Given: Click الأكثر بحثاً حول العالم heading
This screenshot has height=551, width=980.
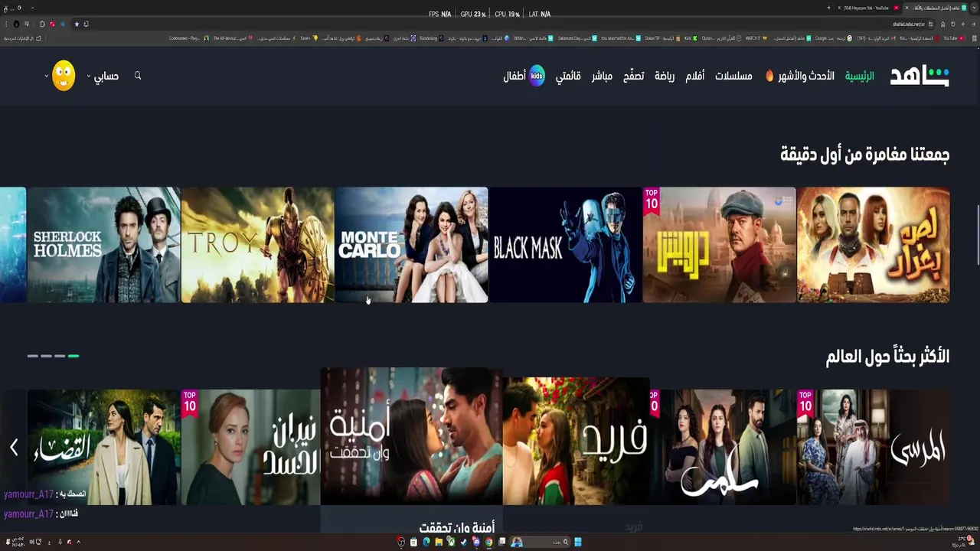Looking at the screenshot, I should pos(887,357).
